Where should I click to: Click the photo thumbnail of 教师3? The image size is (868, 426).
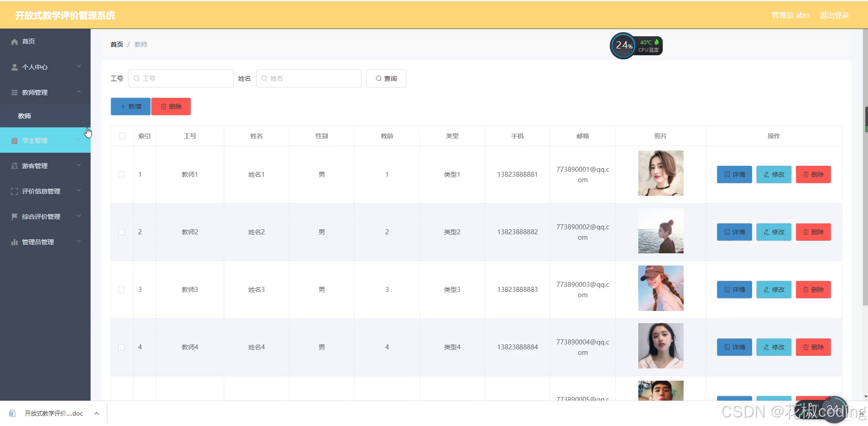(x=661, y=288)
